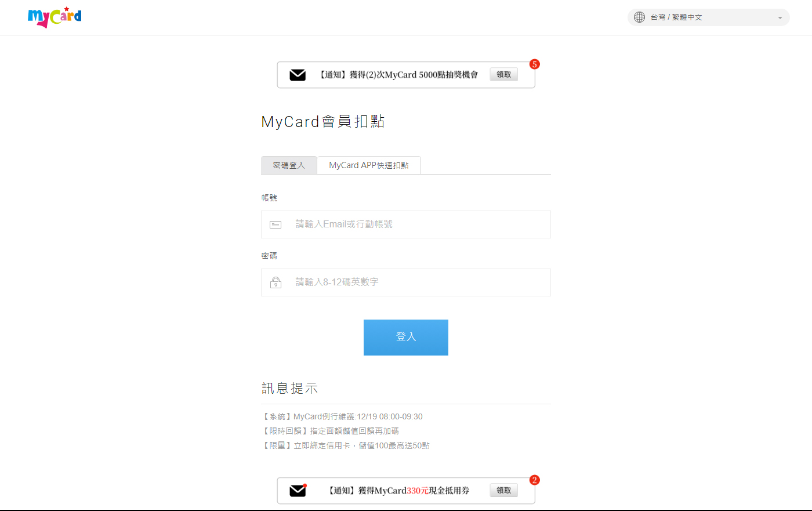This screenshot has width=812, height=511.
Task: Click 領取 on the 5000點抽獎 notification
Action: pyautogui.click(x=503, y=74)
